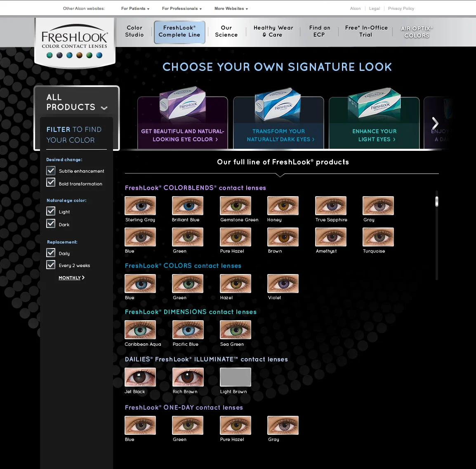Select the Amethyst eye swatch

coord(331,237)
